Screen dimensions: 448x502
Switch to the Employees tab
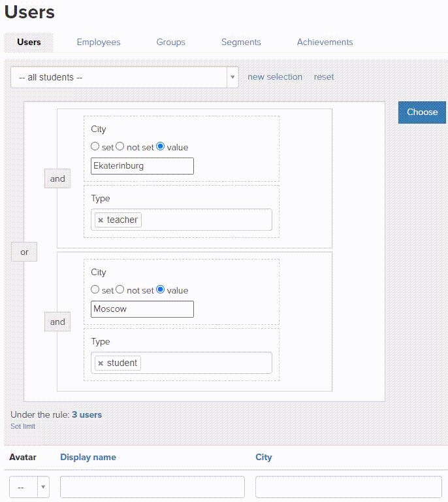pyautogui.click(x=99, y=42)
